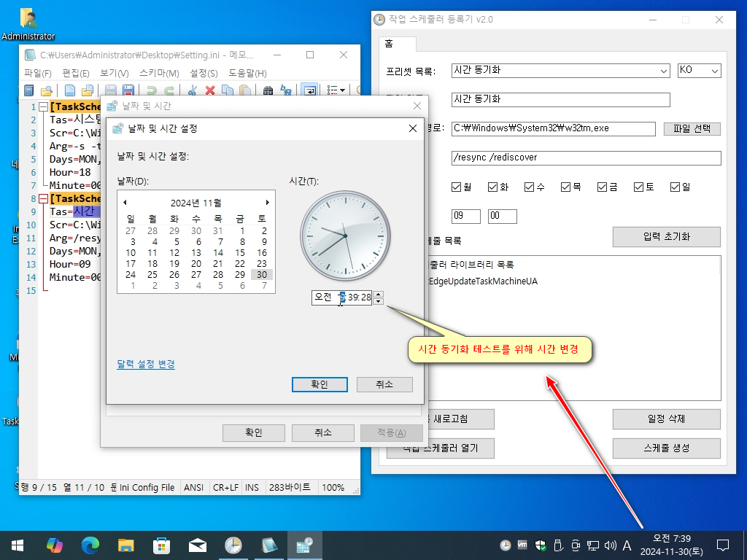Click the scissors cut icon in Notepad toolbar
Image resolution: width=747 pixels, height=560 pixels.
tap(193, 90)
